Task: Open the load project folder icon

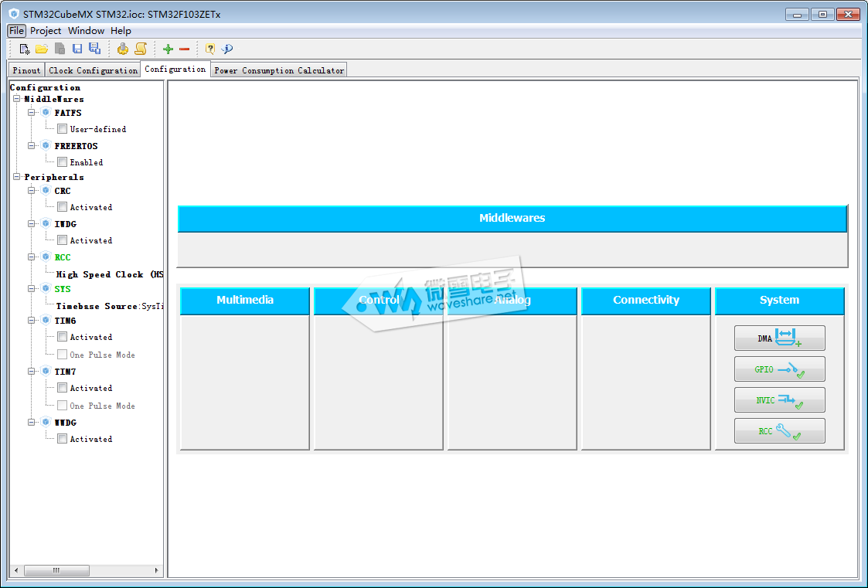Action: [42, 49]
